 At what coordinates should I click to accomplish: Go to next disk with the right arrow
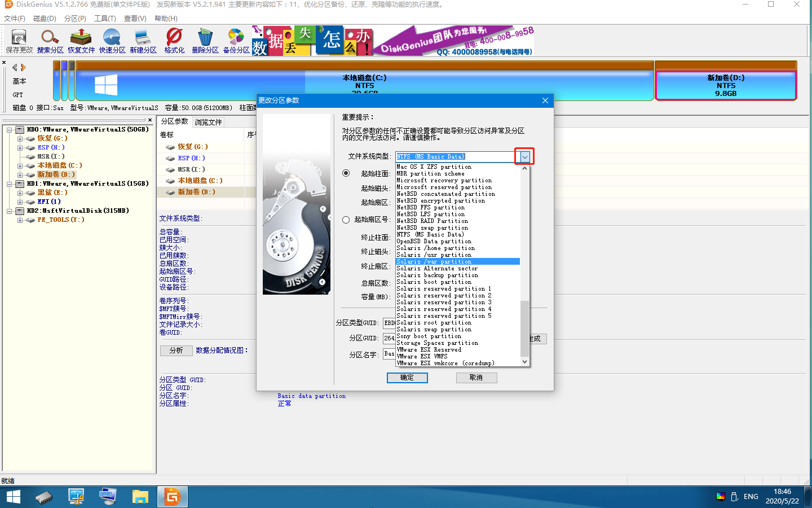(23, 67)
